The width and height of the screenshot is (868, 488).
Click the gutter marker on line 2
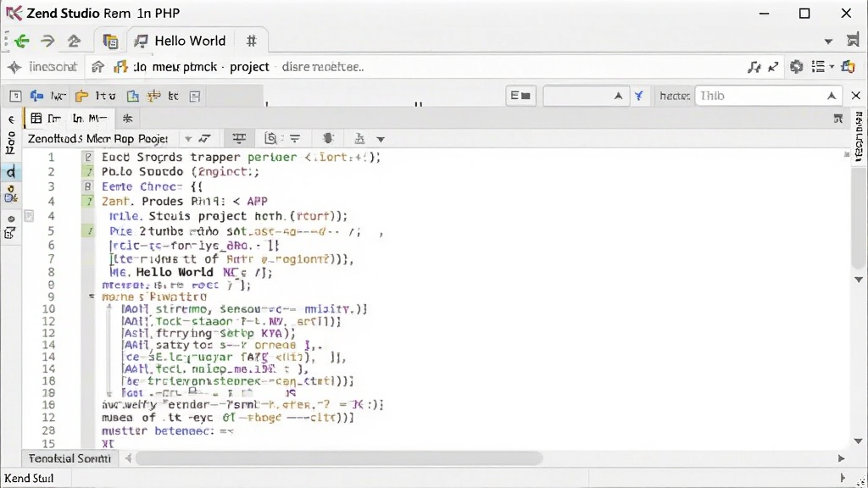pyautogui.click(x=88, y=172)
